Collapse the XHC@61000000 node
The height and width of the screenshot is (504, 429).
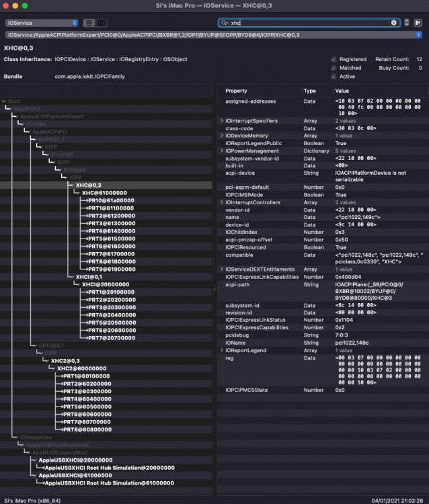[x=77, y=193]
